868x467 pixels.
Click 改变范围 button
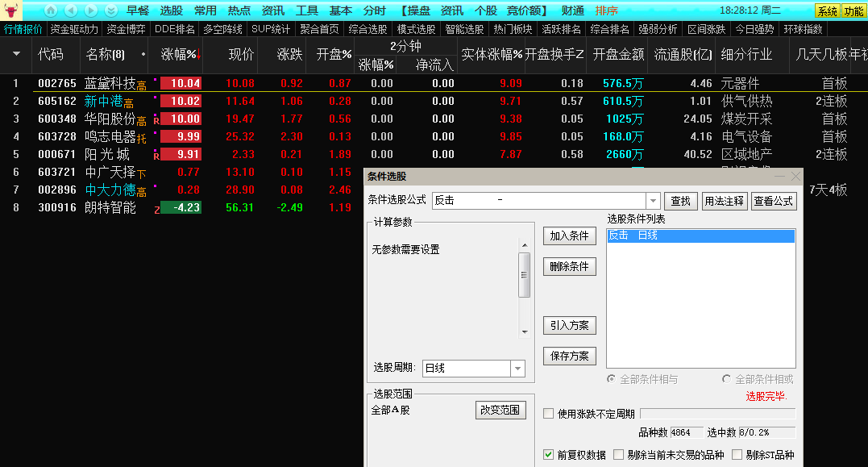tap(500, 410)
